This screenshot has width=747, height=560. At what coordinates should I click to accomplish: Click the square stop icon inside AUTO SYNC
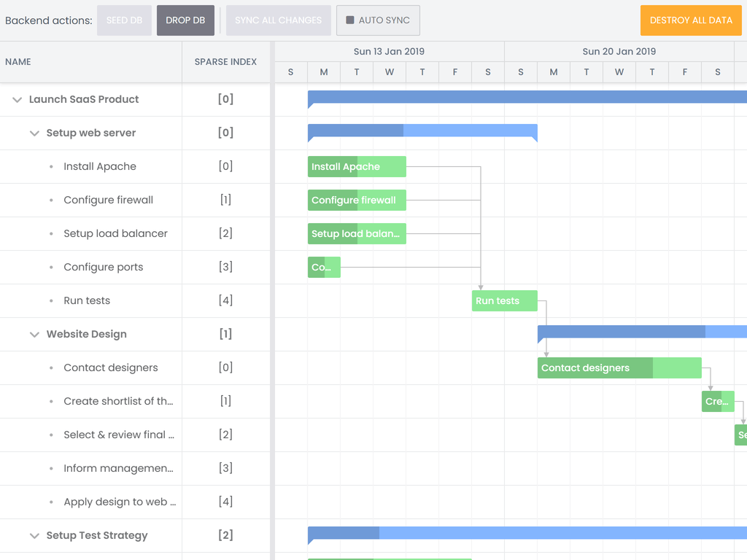coord(349,20)
